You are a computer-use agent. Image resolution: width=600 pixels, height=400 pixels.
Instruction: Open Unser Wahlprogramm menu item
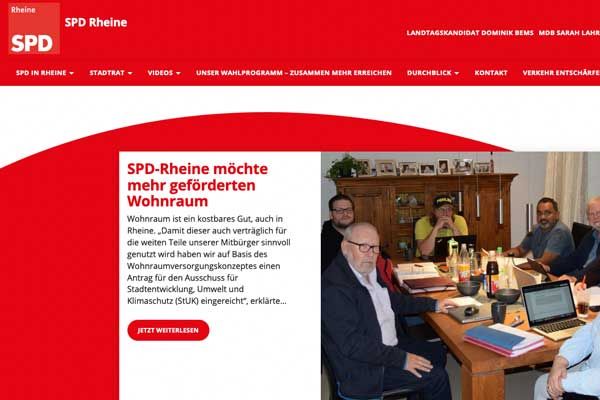coord(294,73)
